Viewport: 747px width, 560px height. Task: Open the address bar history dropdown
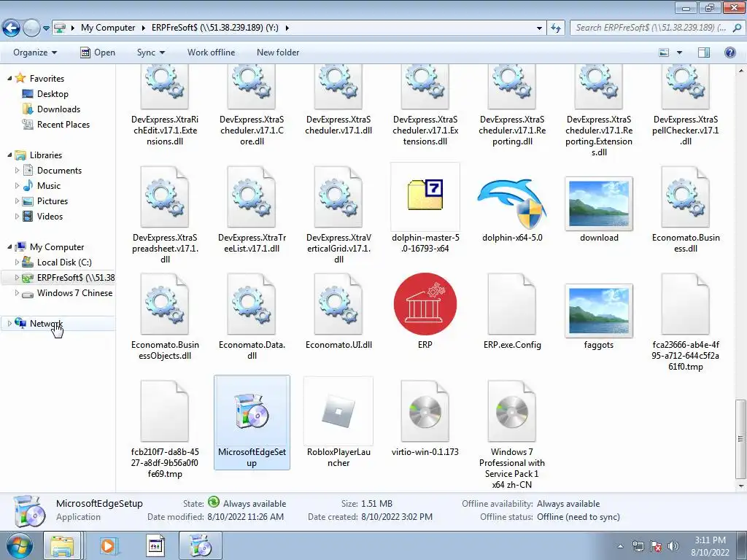pyautogui.click(x=539, y=28)
